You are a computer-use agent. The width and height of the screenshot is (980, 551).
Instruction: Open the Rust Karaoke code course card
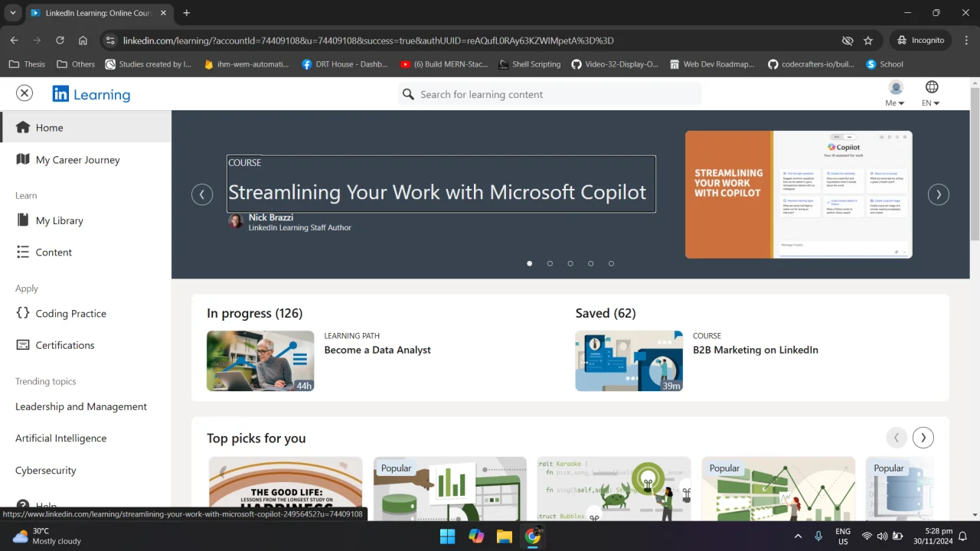coord(614,488)
